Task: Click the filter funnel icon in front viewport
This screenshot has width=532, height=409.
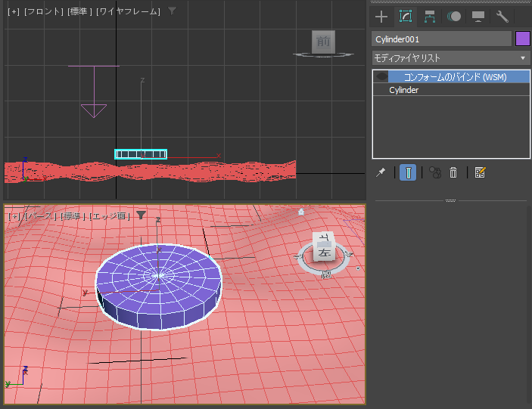Action: click(x=172, y=11)
